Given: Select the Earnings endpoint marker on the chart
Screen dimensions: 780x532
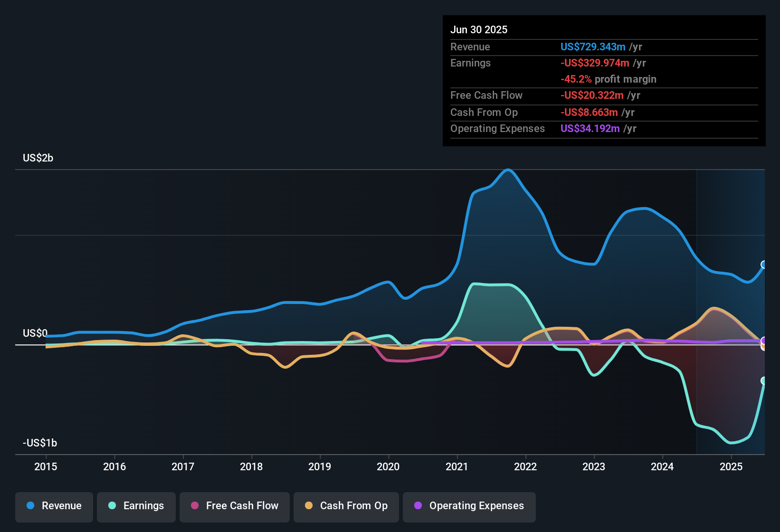Looking at the screenshot, I should click(764, 380).
